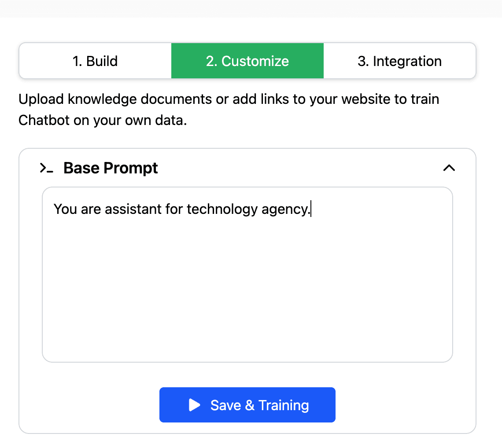Click the Base Prompt header label
Screen dimensions: 502x448
click(111, 168)
